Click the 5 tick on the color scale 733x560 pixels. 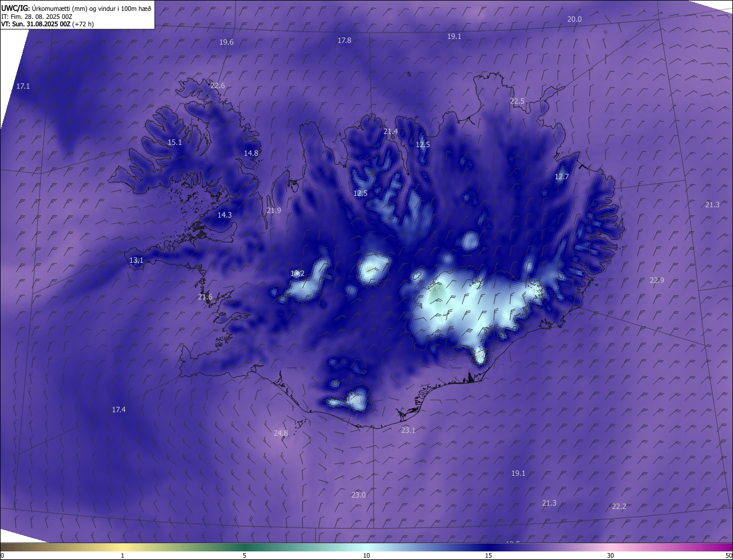pyautogui.click(x=245, y=555)
